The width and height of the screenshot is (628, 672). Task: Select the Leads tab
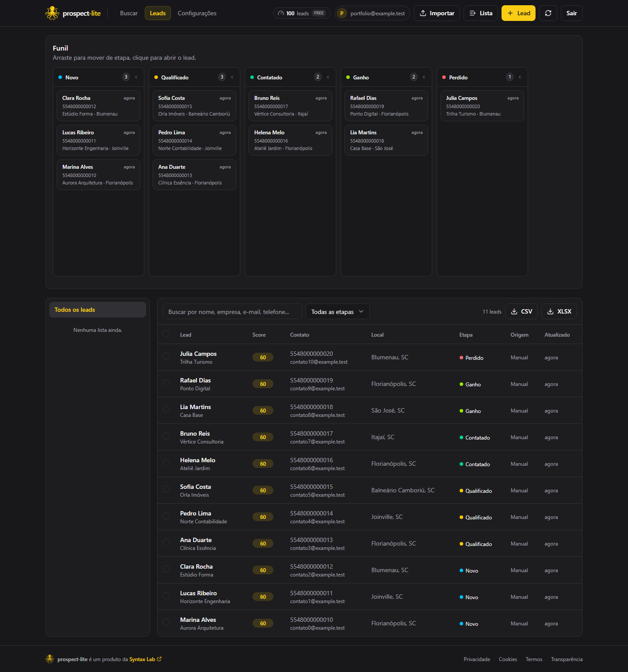coord(158,13)
